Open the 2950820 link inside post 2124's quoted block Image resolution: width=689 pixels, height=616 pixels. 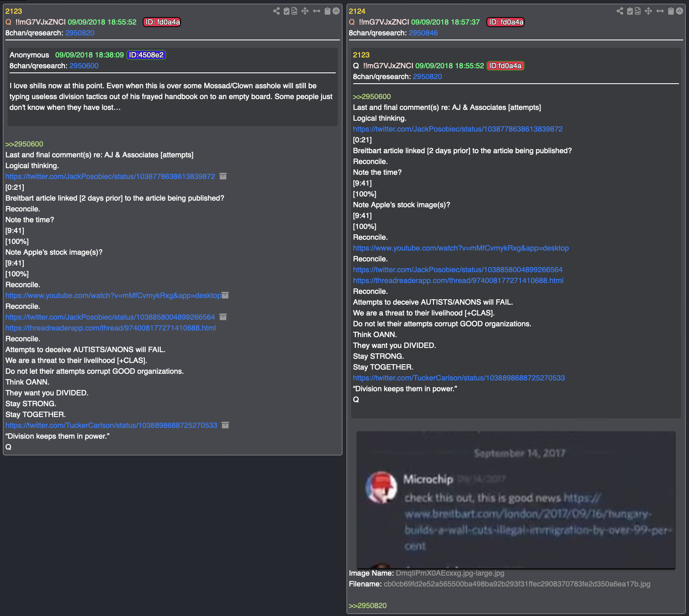point(427,77)
